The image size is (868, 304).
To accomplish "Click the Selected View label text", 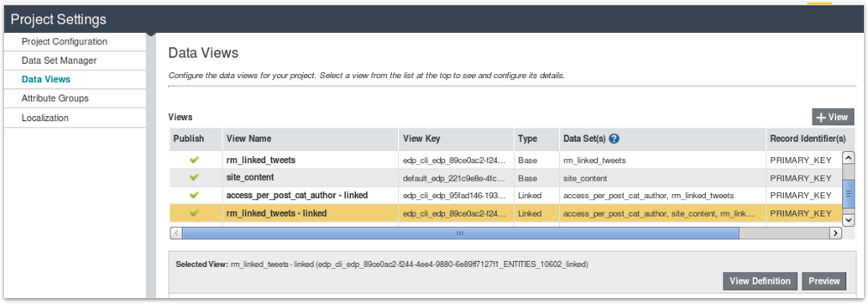I will (x=201, y=265).
